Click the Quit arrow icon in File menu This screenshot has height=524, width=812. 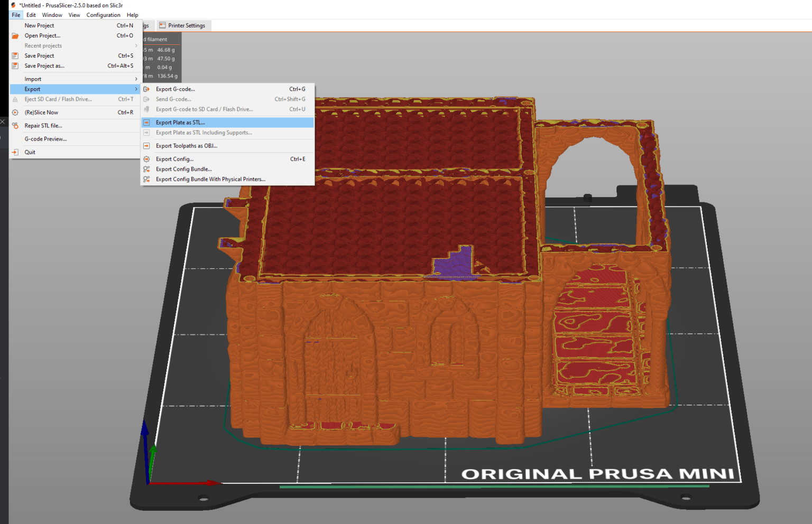(x=14, y=152)
